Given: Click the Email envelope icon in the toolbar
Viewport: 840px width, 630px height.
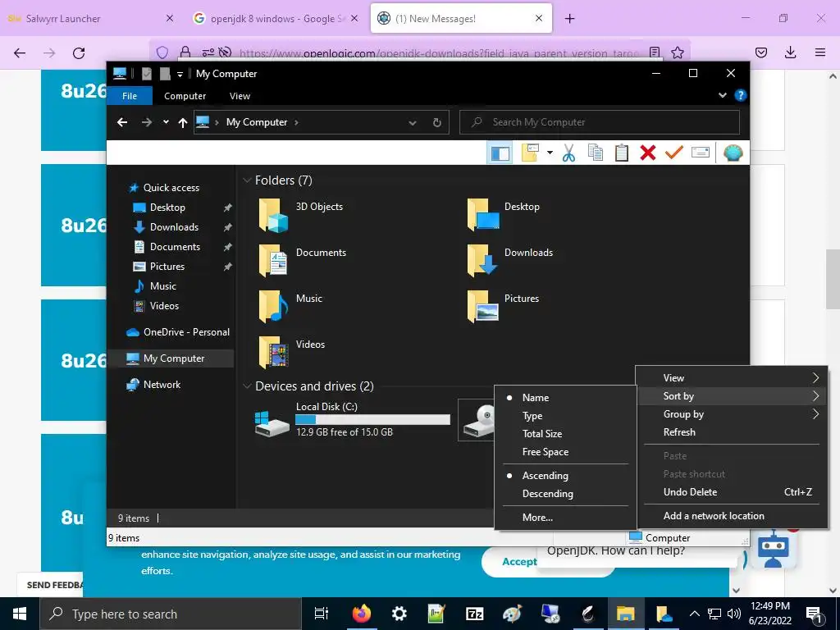Looking at the screenshot, I should (701, 153).
